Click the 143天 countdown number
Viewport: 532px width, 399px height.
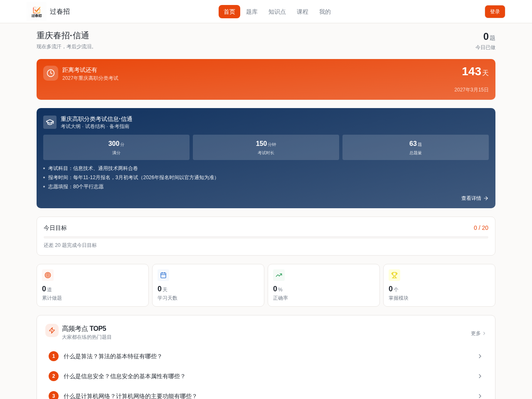click(x=475, y=71)
